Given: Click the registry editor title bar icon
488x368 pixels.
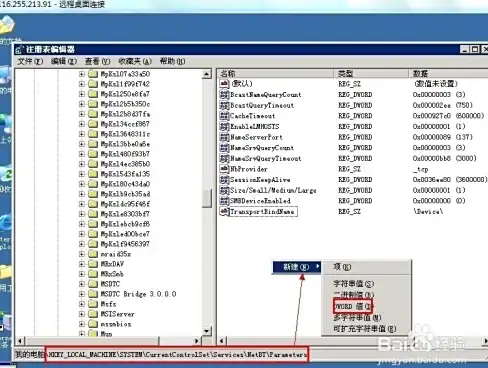Looking at the screenshot, I should [x=20, y=50].
